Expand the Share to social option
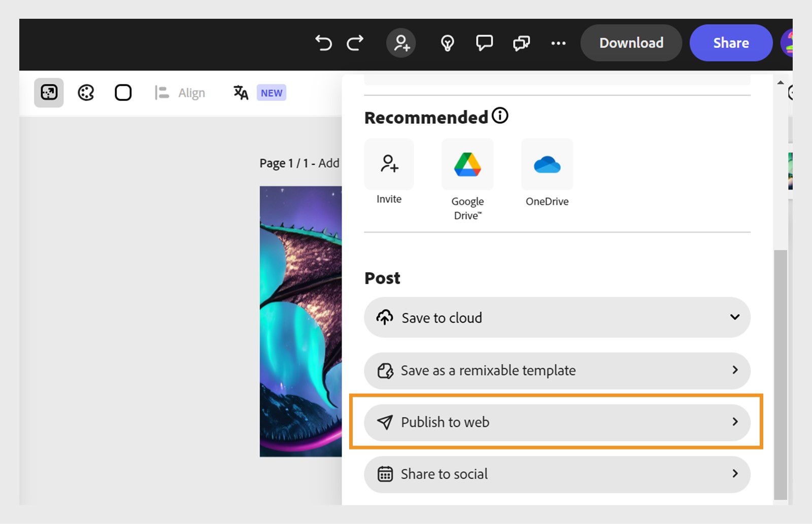Viewport: 812px width, 524px height. tap(557, 474)
